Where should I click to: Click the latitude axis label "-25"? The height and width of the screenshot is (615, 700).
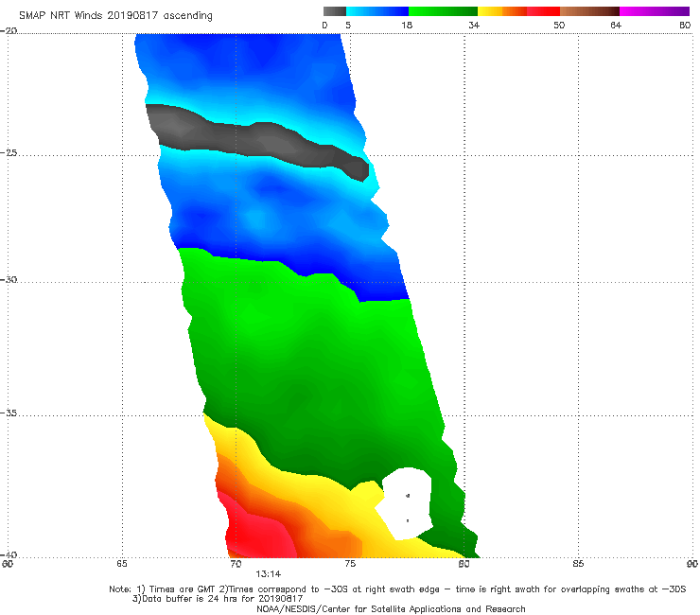point(9,152)
